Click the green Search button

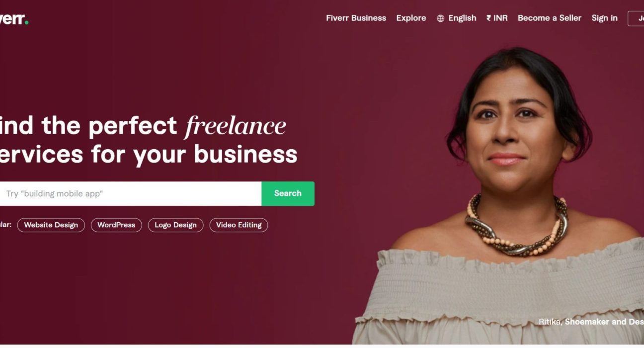(288, 193)
